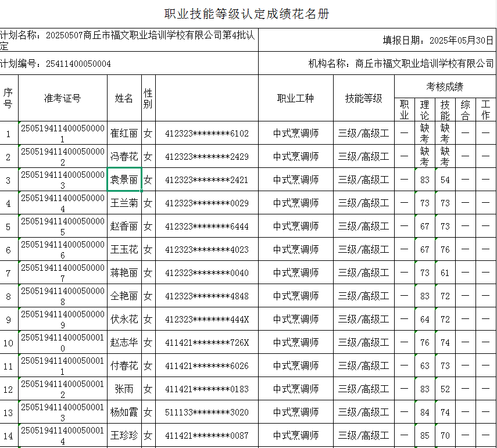Viewport: 497px width, 448px height.
Task: Click ID cell 411421********6026
Action: [207, 365]
